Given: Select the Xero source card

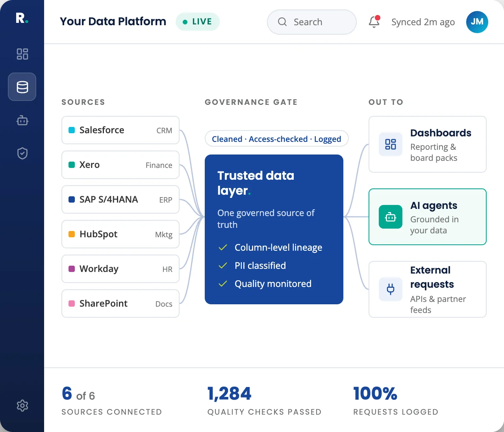Looking at the screenshot, I should tap(120, 165).
